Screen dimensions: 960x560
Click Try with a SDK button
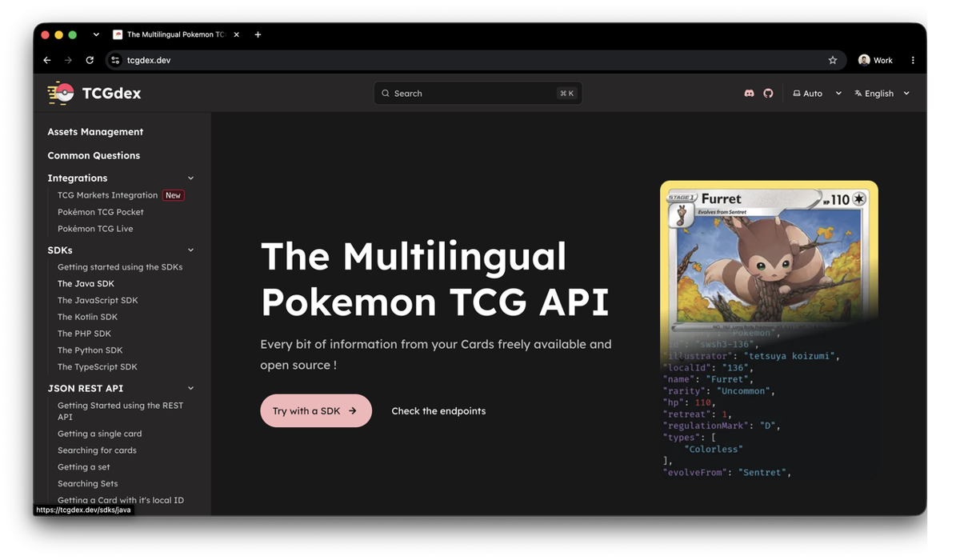(x=316, y=410)
